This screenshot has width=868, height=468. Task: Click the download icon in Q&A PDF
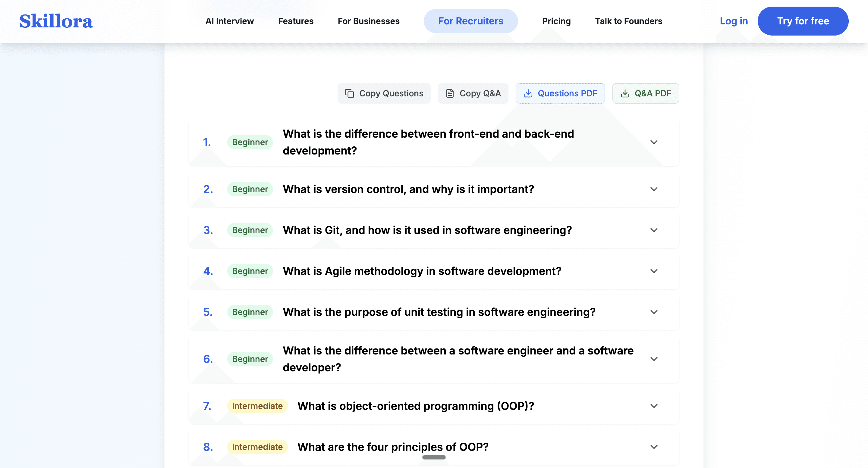coord(625,93)
